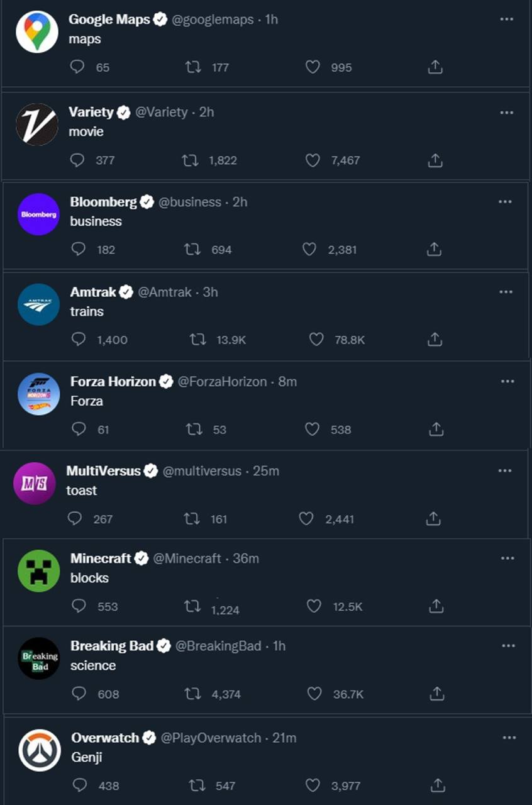View the Forza Horizon profile picture
Viewport: 532px width, 805px height.
pyautogui.click(x=38, y=394)
